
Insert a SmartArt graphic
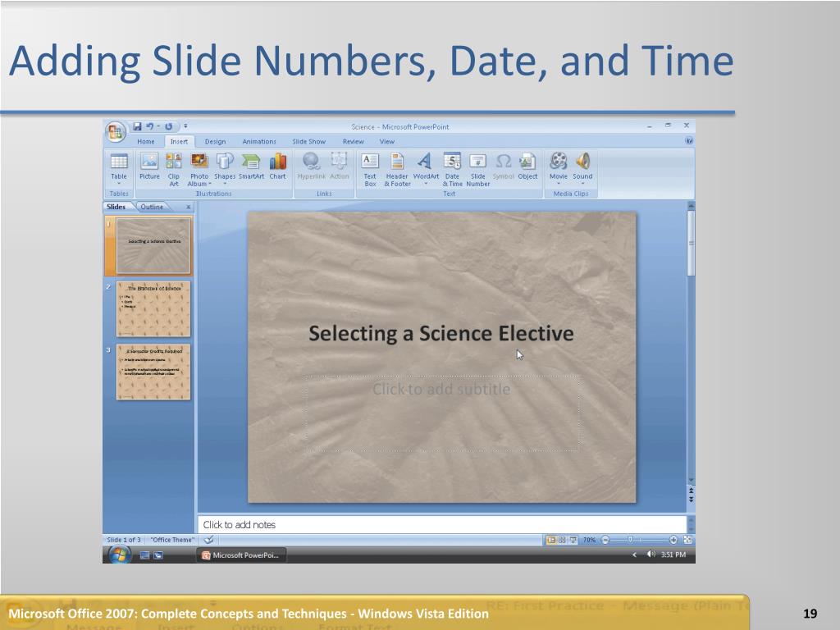pos(251,167)
